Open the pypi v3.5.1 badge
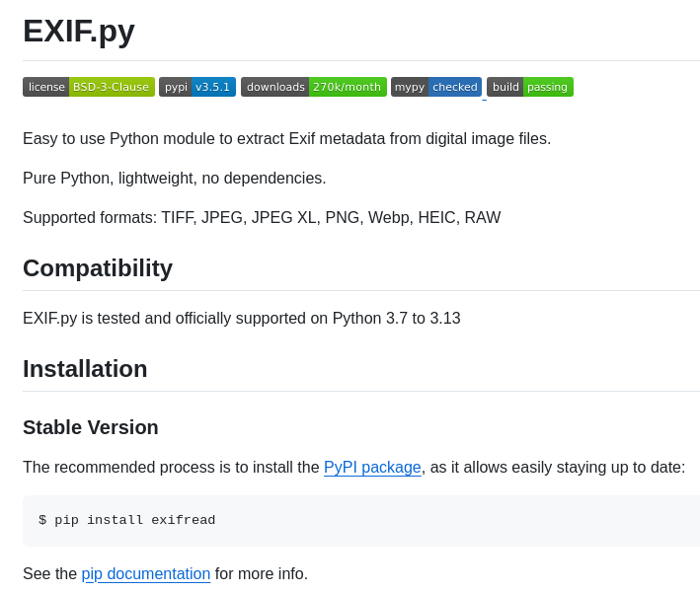 [197, 87]
